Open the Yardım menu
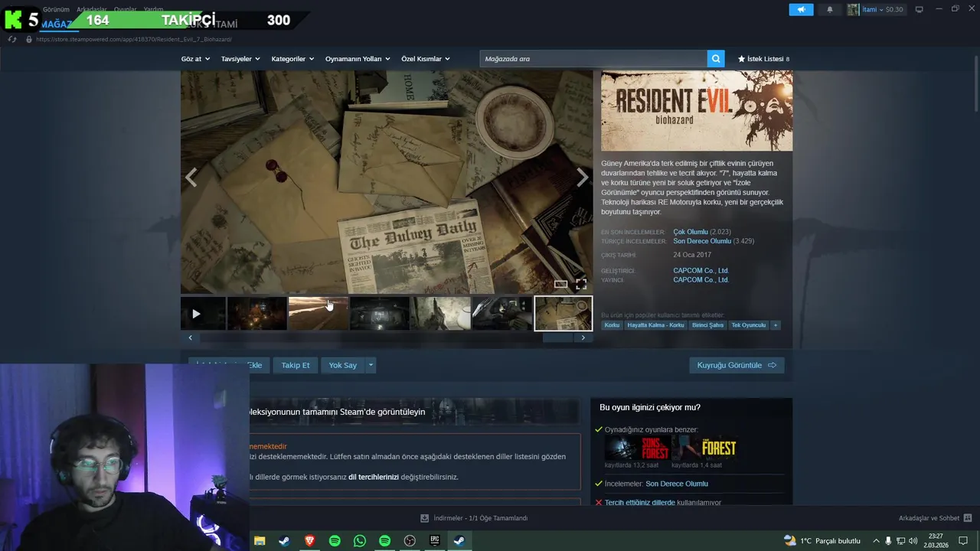Screen dimensions: 980x551 153,9
